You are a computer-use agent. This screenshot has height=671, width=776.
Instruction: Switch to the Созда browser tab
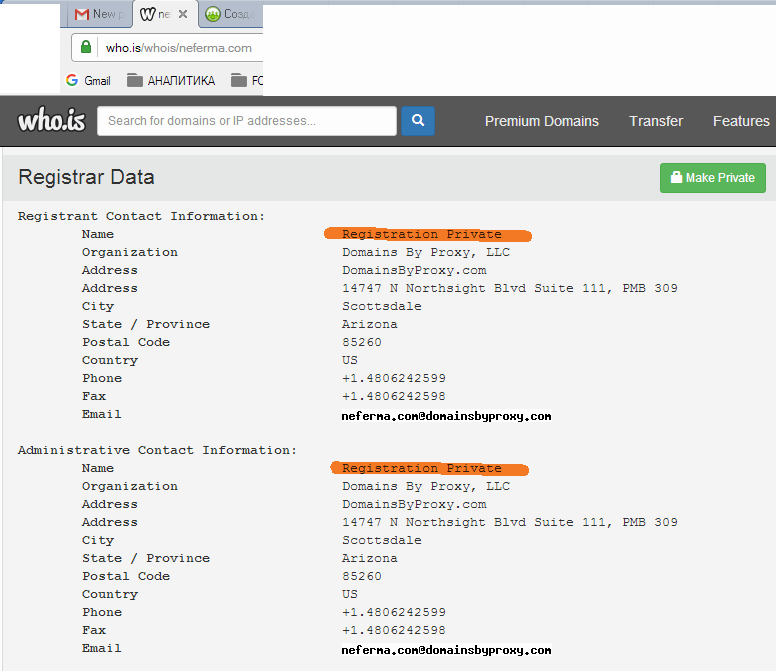point(232,14)
